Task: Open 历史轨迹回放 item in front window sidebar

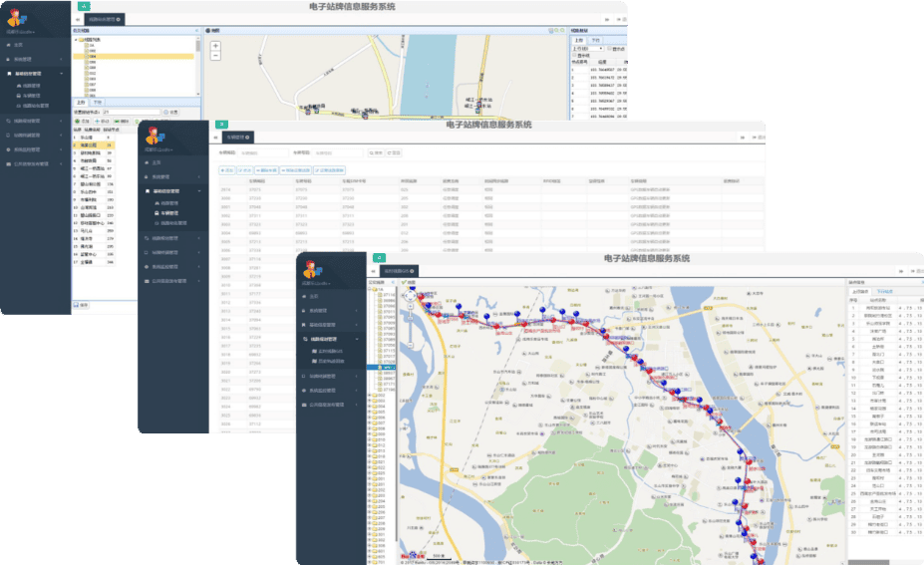Action: pyautogui.click(x=328, y=361)
